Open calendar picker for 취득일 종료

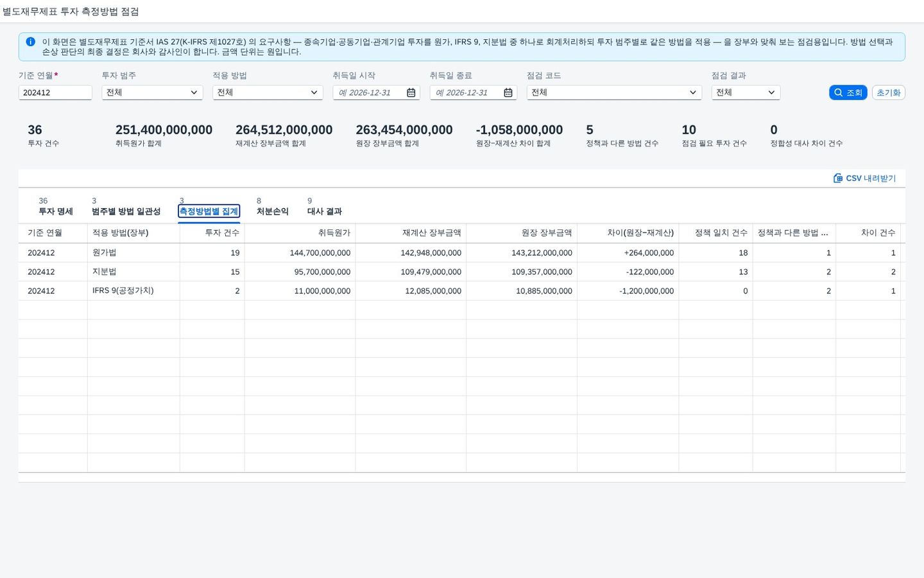pos(508,92)
